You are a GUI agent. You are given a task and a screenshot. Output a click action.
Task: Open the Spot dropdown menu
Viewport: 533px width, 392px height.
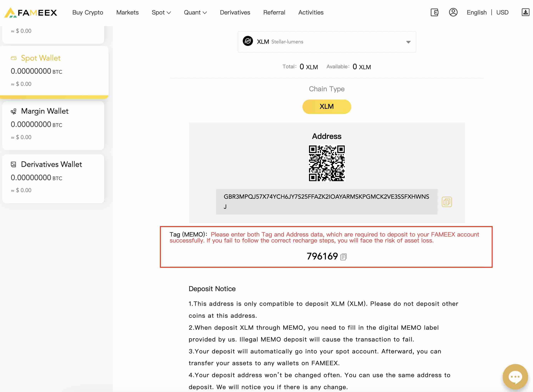pos(161,12)
